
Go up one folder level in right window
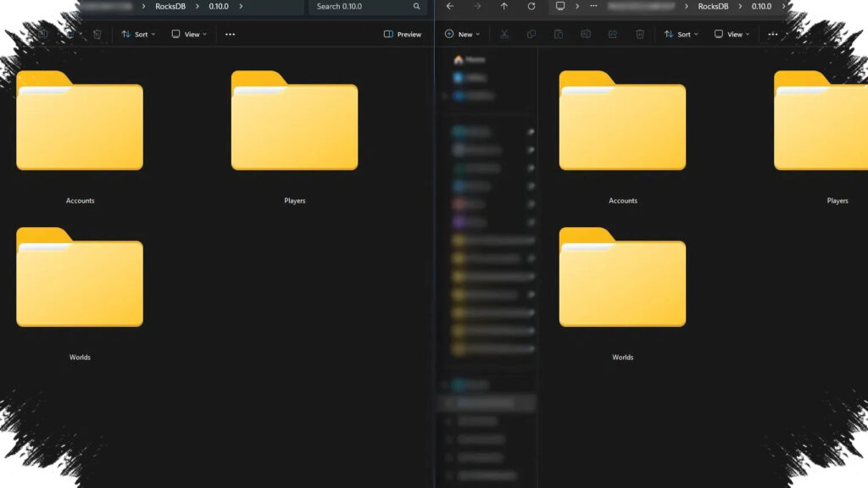pos(504,6)
